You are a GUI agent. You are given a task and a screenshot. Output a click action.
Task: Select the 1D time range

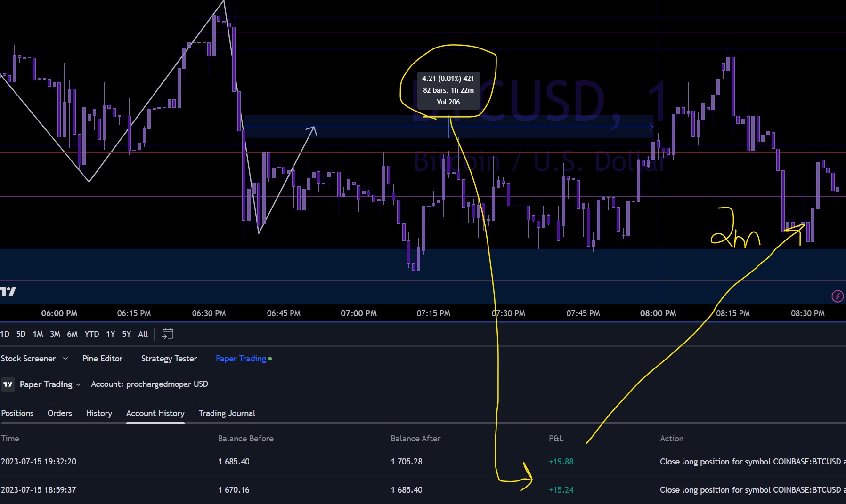(5, 334)
